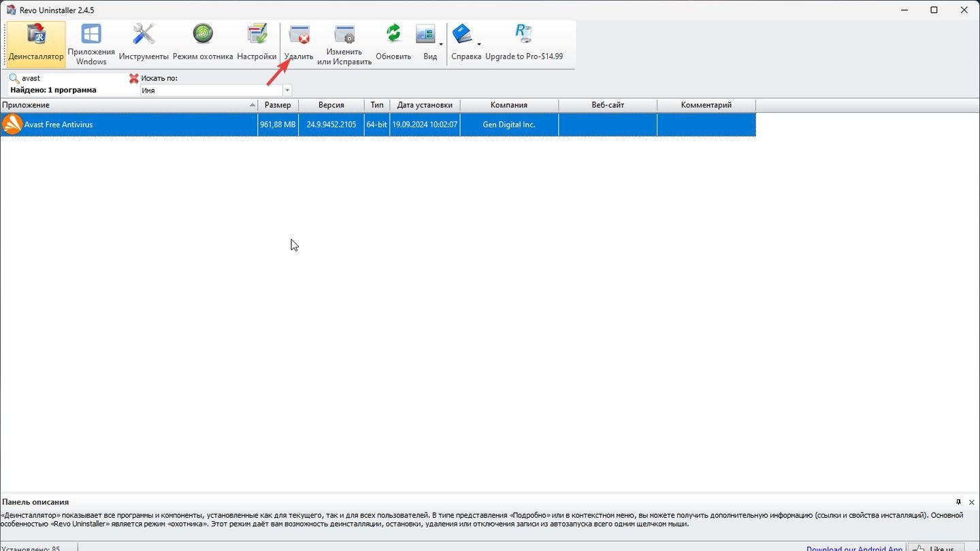
Task: Open the Деинсталлятор tool
Action: (36, 44)
